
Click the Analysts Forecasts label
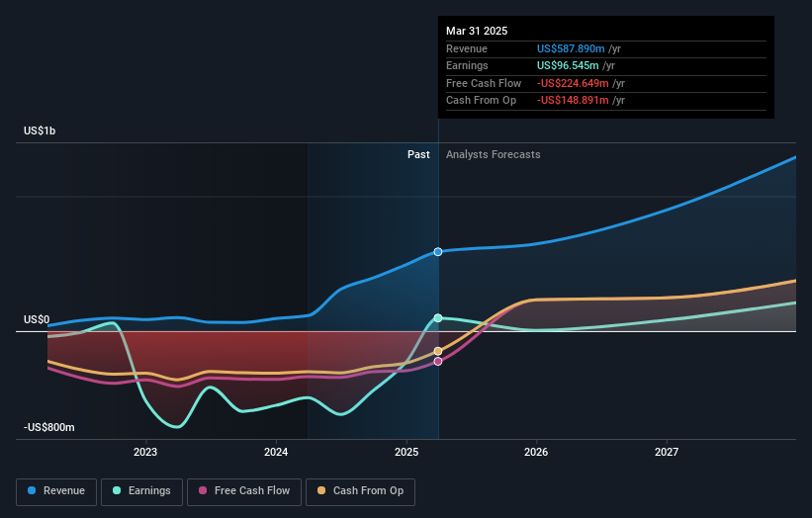pyautogui.click(x=493, y=154)
